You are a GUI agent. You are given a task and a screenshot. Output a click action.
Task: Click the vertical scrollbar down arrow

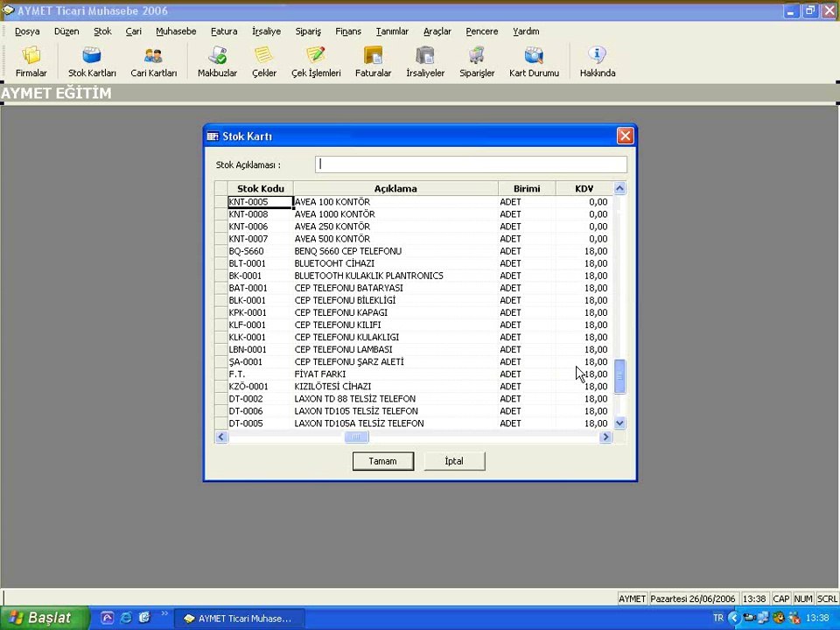(620, 423)
